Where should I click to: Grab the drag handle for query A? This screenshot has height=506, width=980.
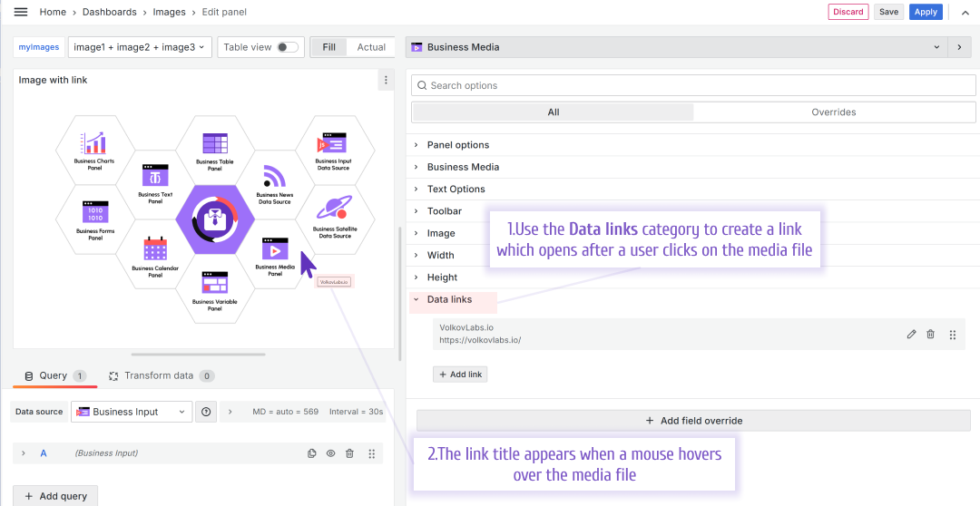372,453
